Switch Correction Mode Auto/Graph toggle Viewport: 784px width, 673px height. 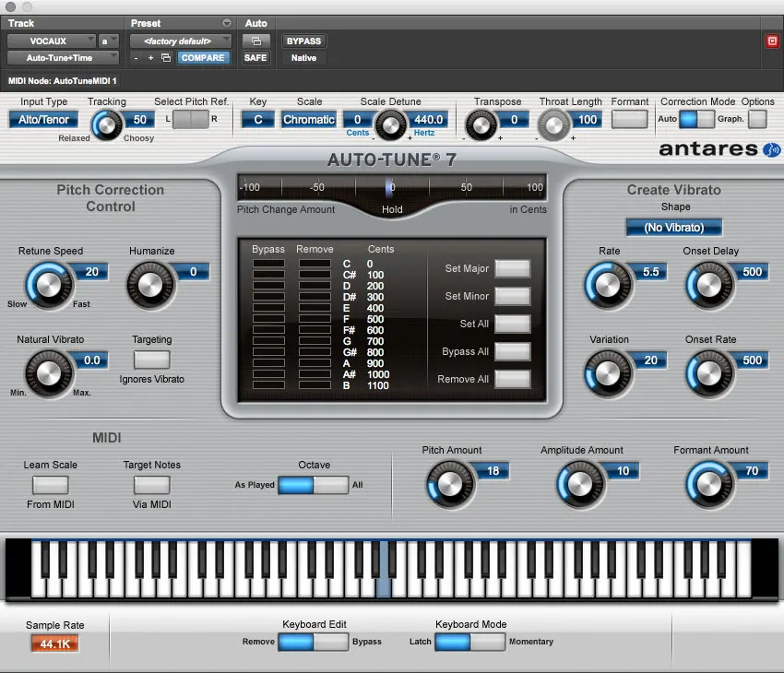(696, 119)
